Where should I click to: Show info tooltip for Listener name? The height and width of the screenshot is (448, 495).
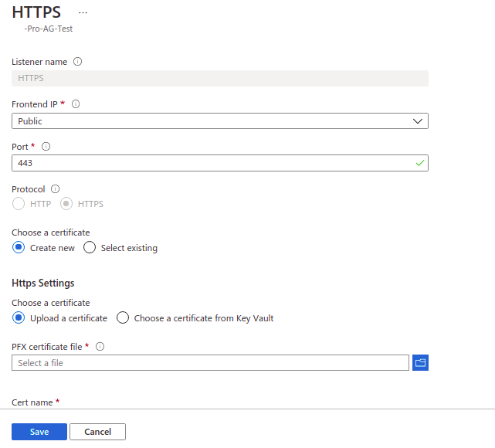78,62
